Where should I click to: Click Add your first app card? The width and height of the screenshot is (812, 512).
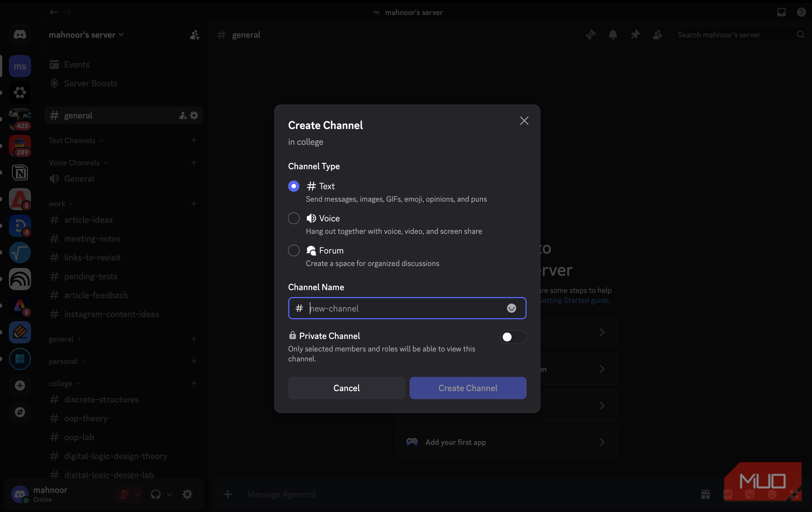tap(507, 442)
